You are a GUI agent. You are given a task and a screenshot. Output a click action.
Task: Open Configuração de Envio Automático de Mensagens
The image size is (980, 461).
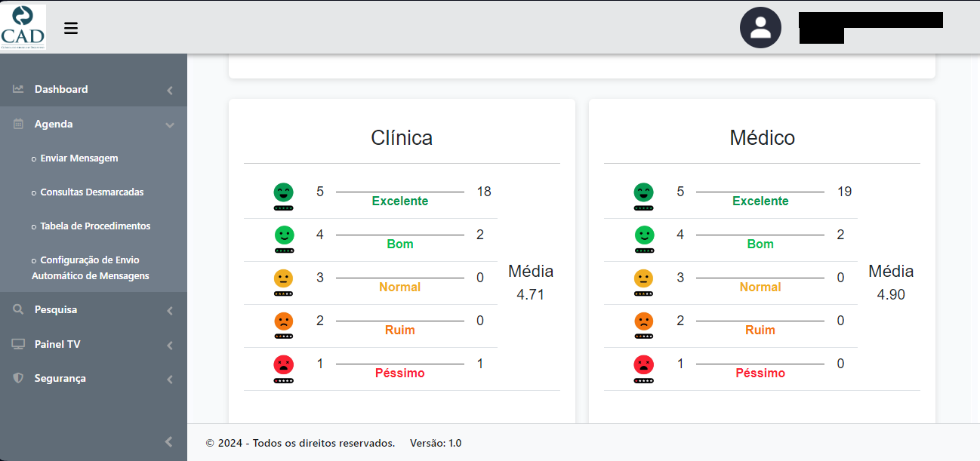tap(91, 268)
